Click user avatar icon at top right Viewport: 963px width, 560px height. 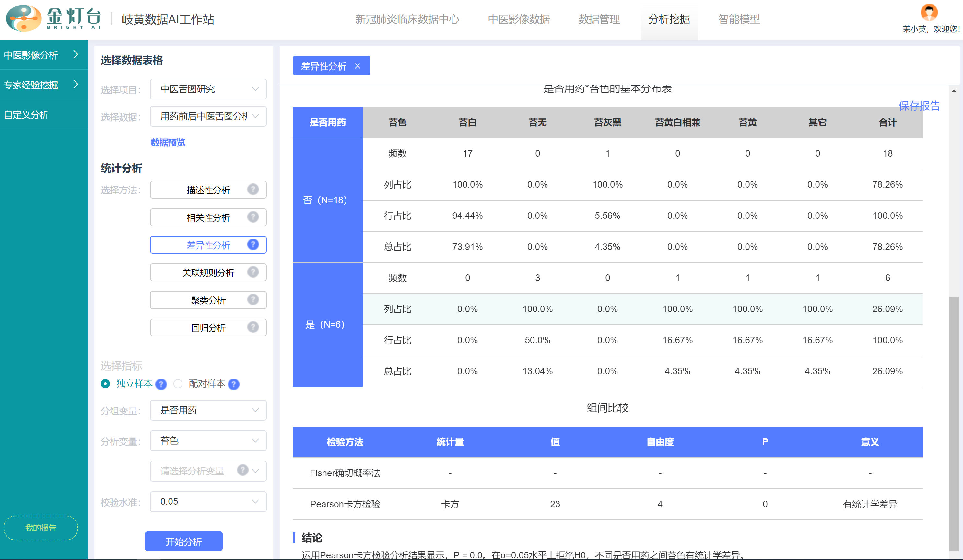929,12
